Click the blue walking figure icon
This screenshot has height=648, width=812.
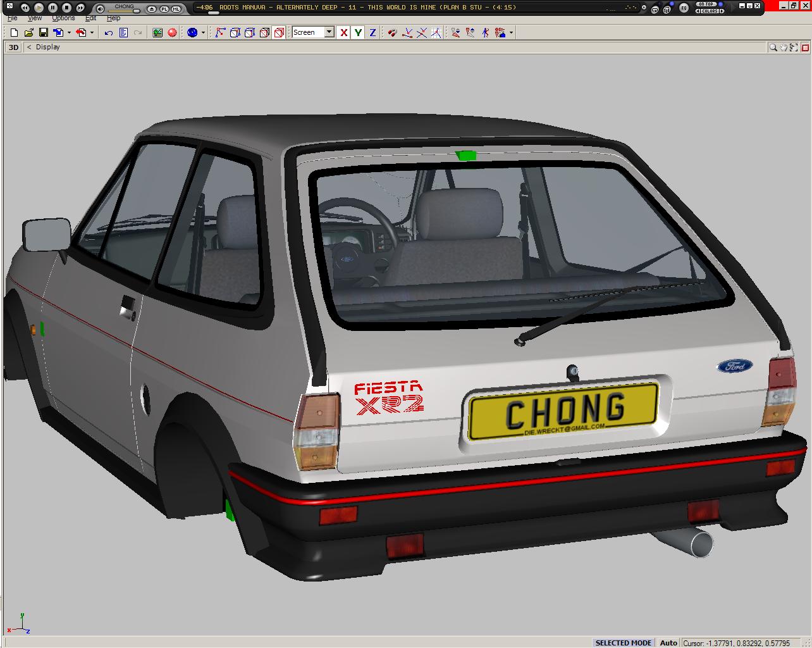click(x=485, y=32)
